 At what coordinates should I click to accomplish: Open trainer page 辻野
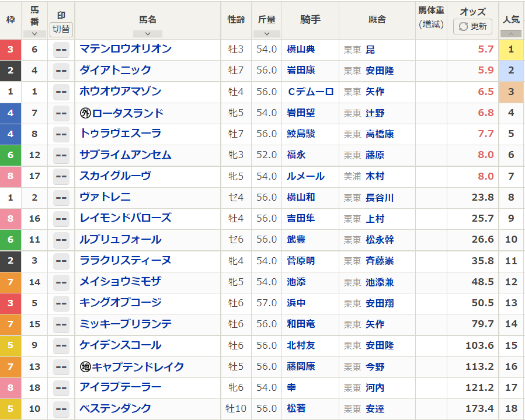click(x=375, y=113)
